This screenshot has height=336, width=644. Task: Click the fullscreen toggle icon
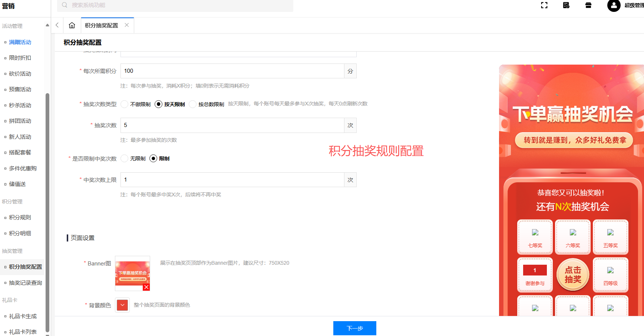544,5
